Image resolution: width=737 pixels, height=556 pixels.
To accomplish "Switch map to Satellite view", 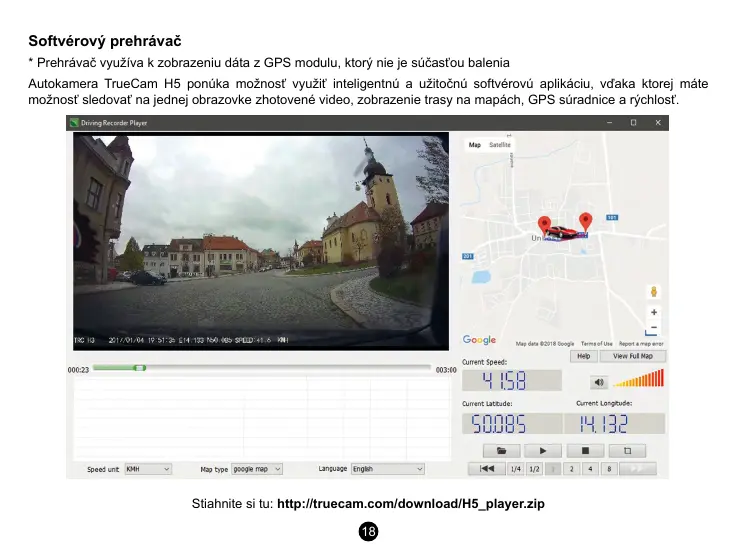I will (x=500, y=145).
